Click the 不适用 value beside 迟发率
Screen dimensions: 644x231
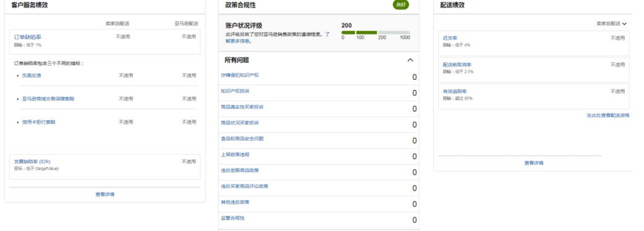(617, 38)
